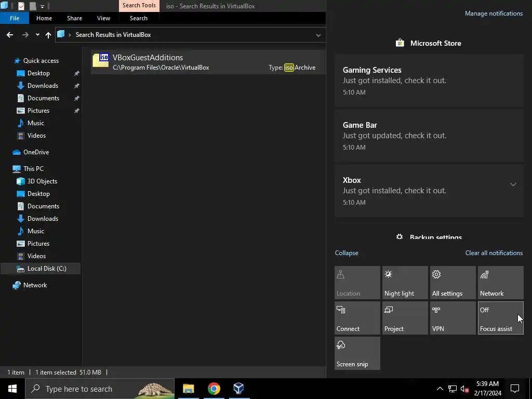
Task: Click Collapse quick actions link
Action: 347,253
